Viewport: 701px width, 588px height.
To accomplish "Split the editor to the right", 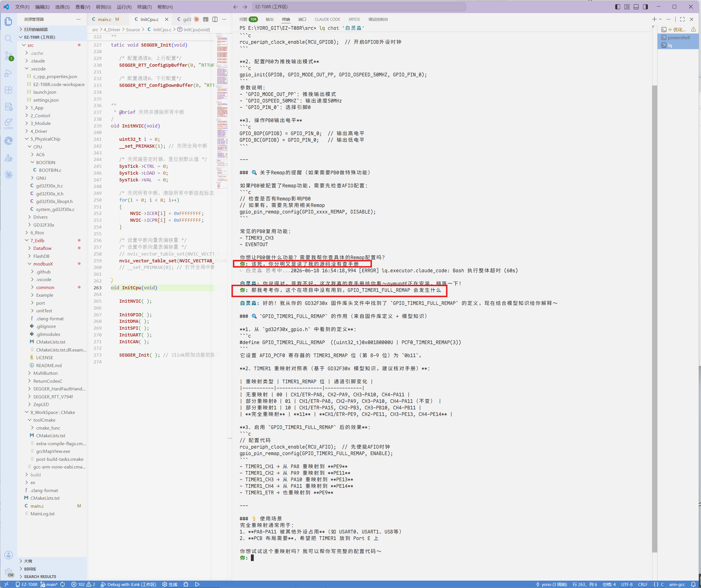I will coord(215,19).
